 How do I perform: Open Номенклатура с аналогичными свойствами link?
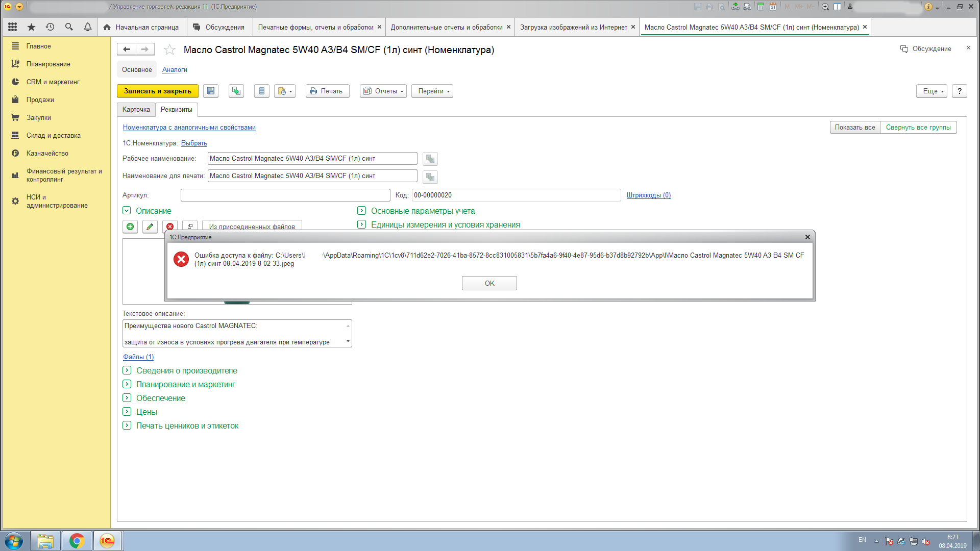189,127
